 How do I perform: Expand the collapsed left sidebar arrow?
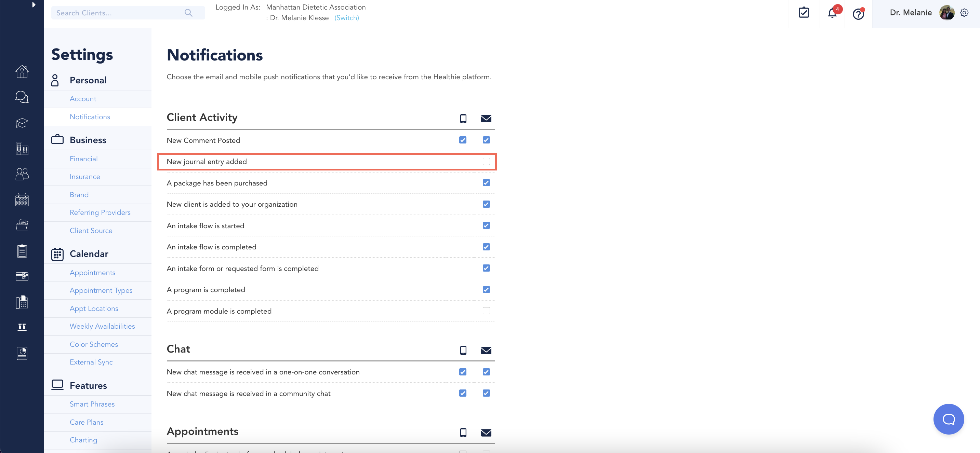(34, 5)
